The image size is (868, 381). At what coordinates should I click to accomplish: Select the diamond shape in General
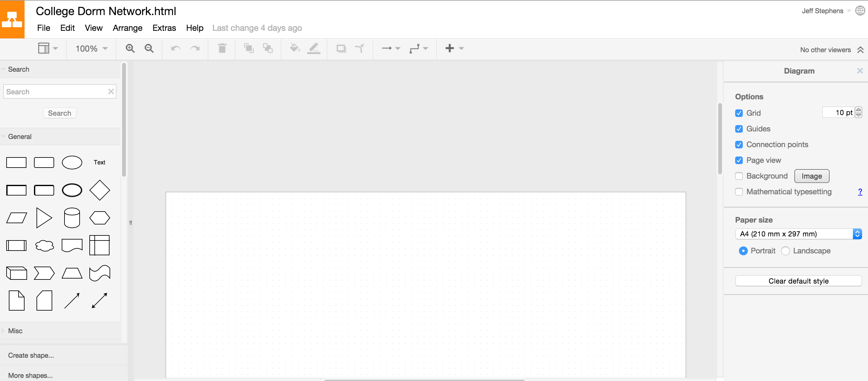coord(99,190)
